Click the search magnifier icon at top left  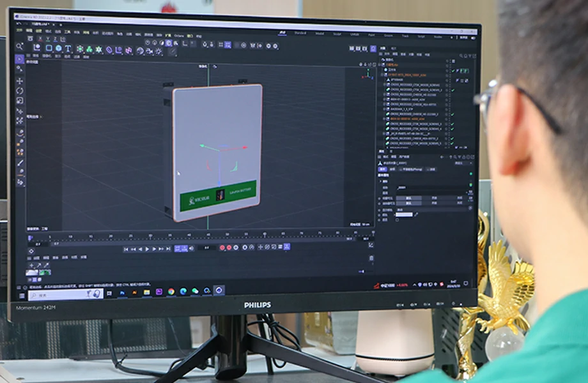pyautogui.click(x=19, y=47)
